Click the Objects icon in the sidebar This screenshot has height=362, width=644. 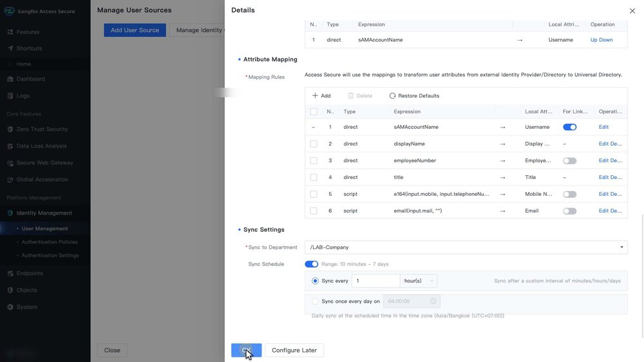[x=10, y=290]
